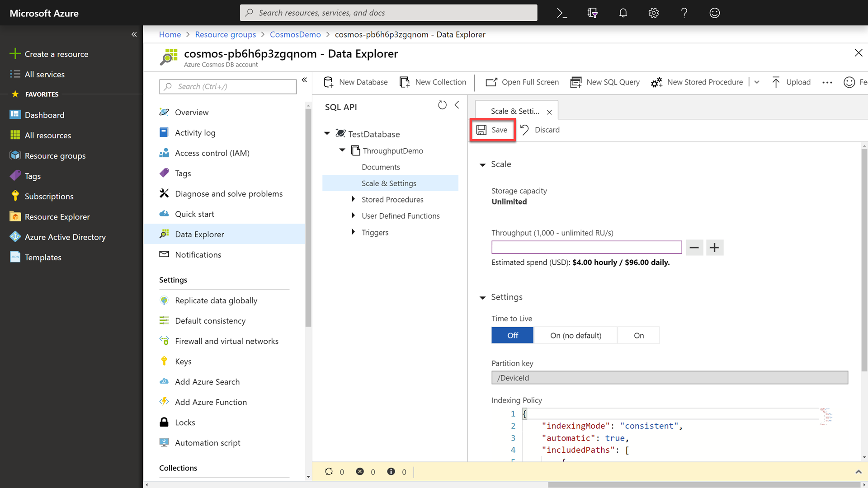Click the vertical scrollbar in Scale pane
This screenshot has height=488, width=868.
coord(864,260)
